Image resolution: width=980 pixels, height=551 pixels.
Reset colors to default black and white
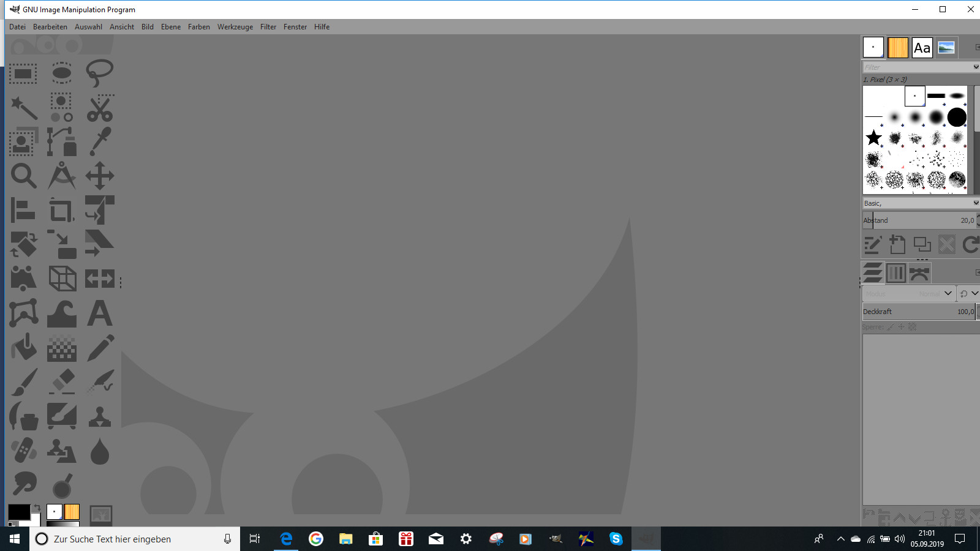(11, 523)
